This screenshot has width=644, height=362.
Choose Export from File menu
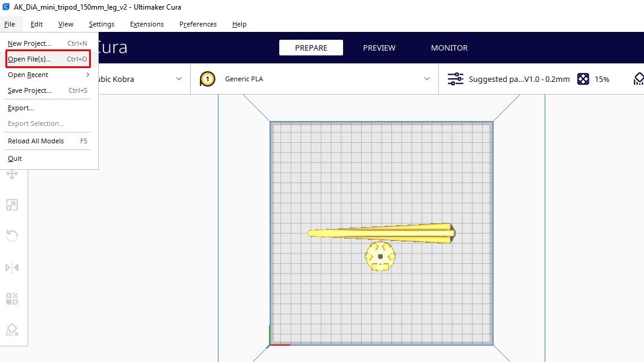click(x=48, y=108)
